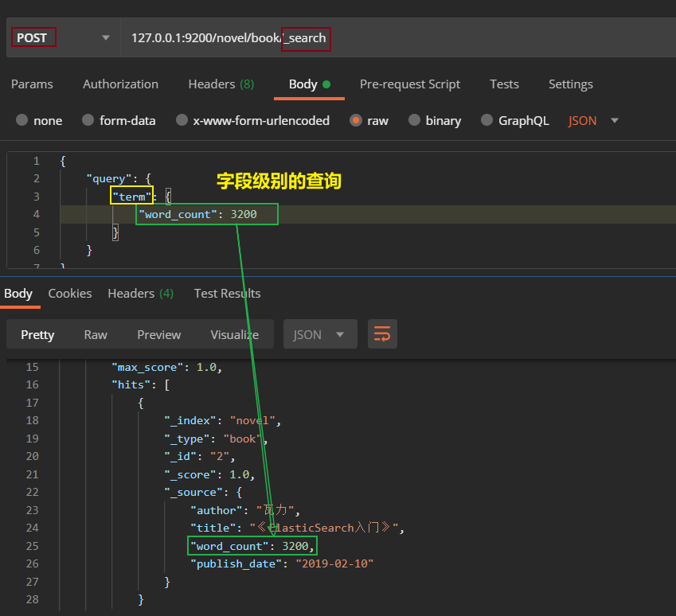
Task: Click the "word_count": 3200 line in request
Action: [x=198, y=214]
